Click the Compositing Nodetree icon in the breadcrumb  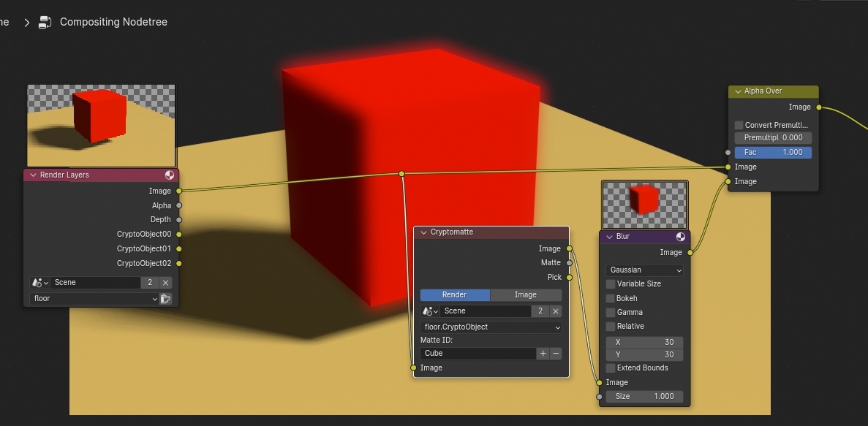tap(44, 22)
